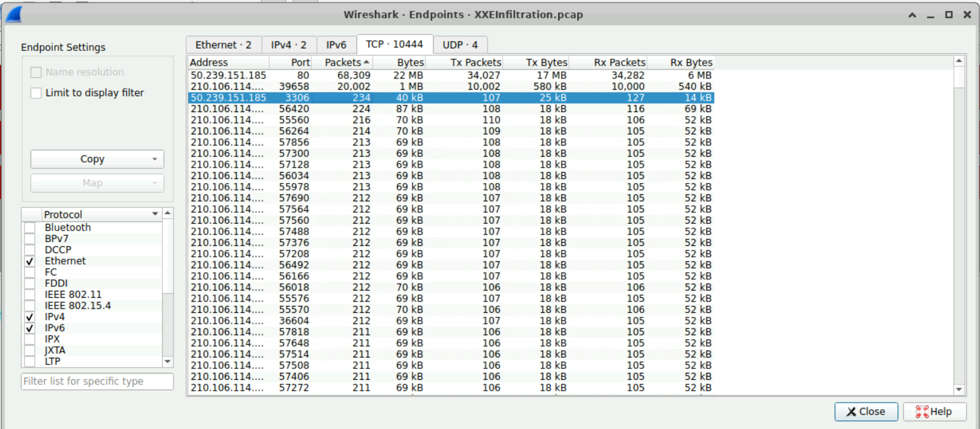Click the Filter list for specific type field
Viewport: 980px width, 429px height.
(98, 381)
